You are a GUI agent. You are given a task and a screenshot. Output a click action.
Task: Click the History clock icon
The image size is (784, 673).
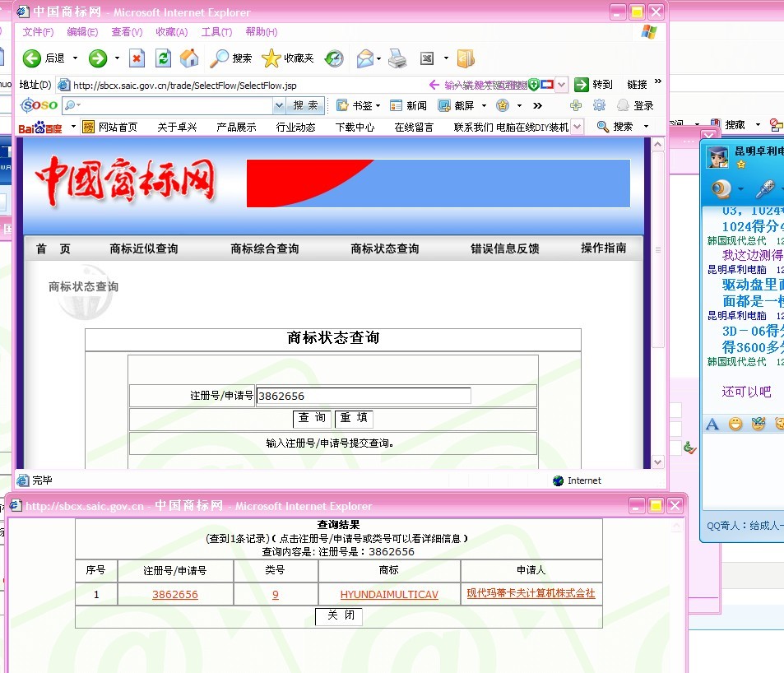tap(334, 58)
